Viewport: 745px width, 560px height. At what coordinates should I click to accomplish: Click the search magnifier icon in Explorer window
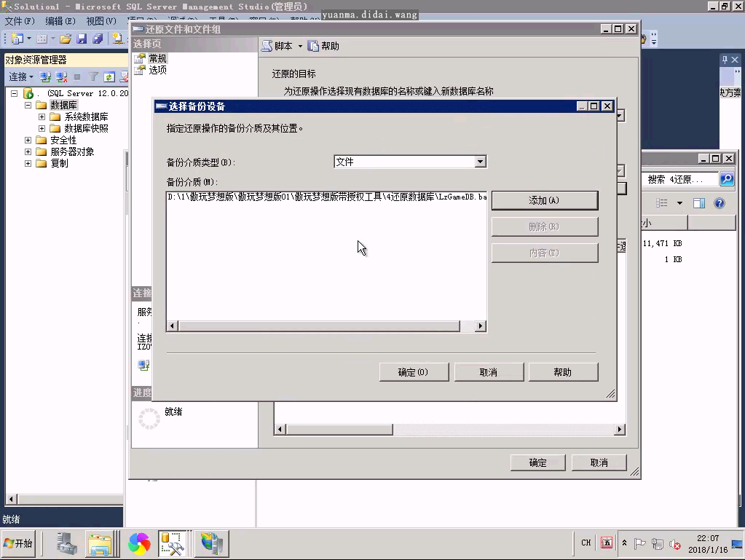pos(727,179)
